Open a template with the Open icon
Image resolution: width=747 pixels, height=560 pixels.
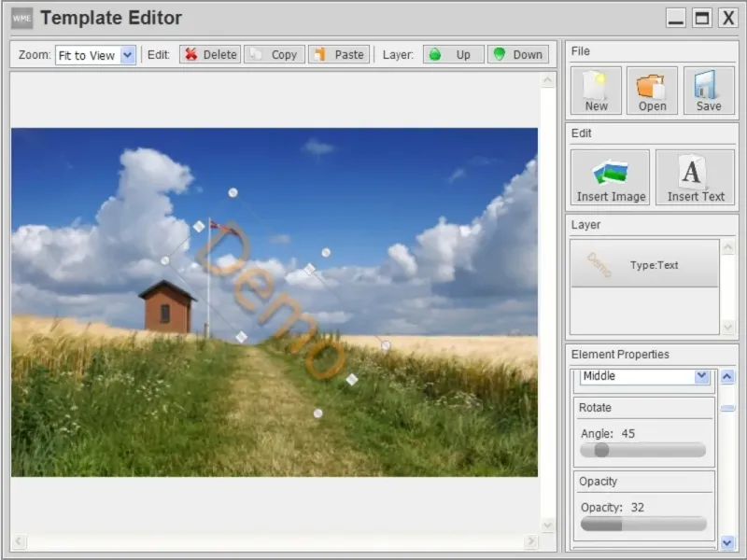click(x=652, y=91)
